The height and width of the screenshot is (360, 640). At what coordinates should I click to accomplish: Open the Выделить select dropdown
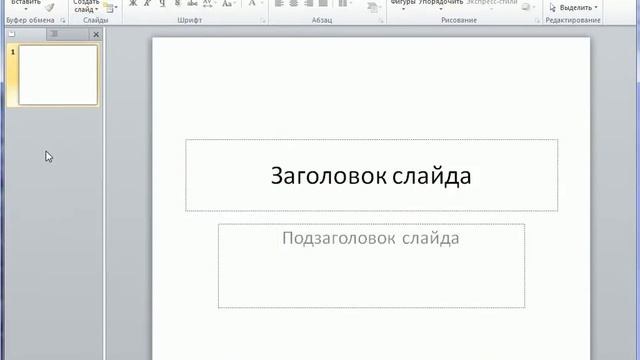pyautogui.click(x=573, y=7)
